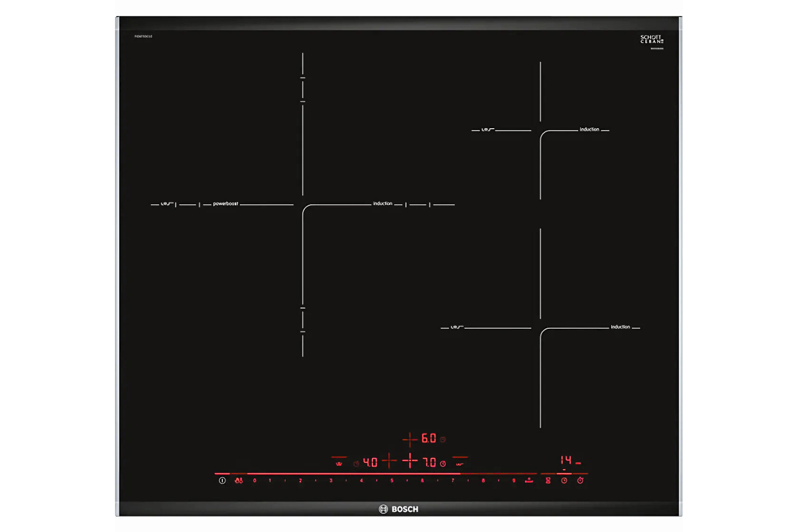This screenshot has height=532, width=798.
Task: Tap the small timer icon next to 7.0
Action: click(x=443, y=464)
